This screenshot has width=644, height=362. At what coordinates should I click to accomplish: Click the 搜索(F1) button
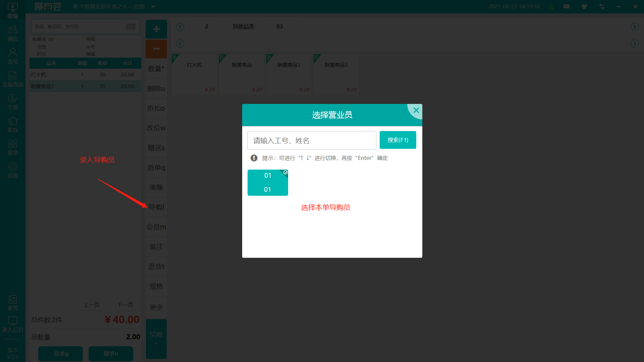coord(398,140)
